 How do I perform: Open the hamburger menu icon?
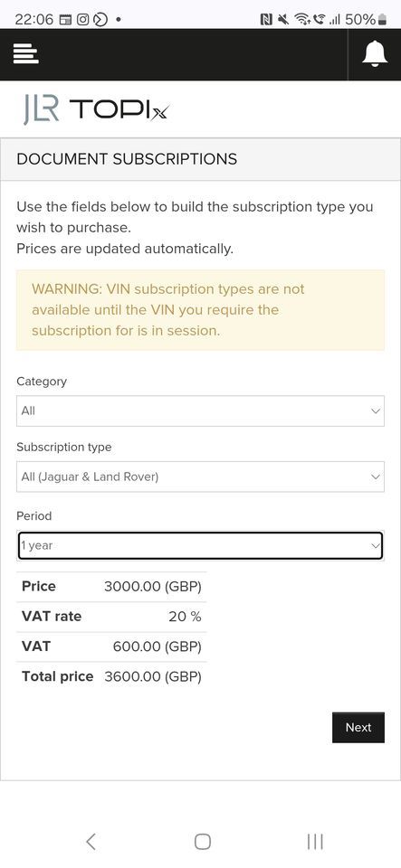pos(25,54)
